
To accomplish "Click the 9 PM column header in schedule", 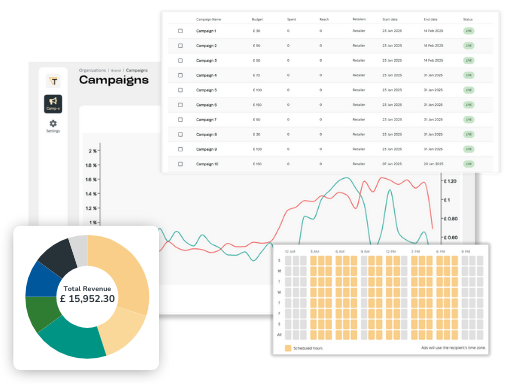I will (466, 251).
